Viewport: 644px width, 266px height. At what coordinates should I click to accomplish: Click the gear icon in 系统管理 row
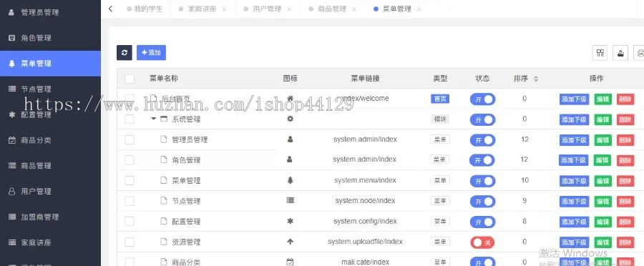290,119
